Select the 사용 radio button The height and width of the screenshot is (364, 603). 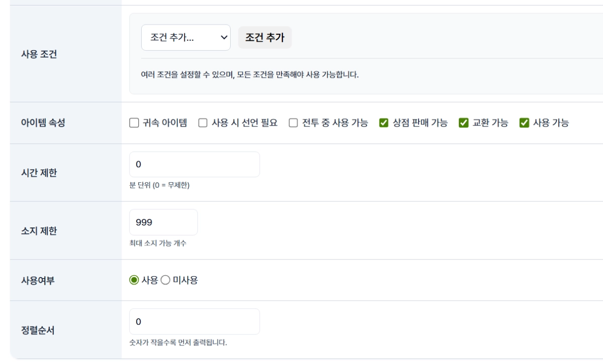click(x=134, y=280)
